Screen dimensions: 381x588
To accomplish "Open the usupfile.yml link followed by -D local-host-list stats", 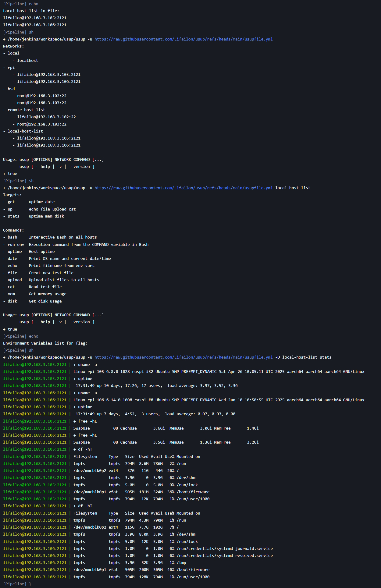I will coord(183,357).
